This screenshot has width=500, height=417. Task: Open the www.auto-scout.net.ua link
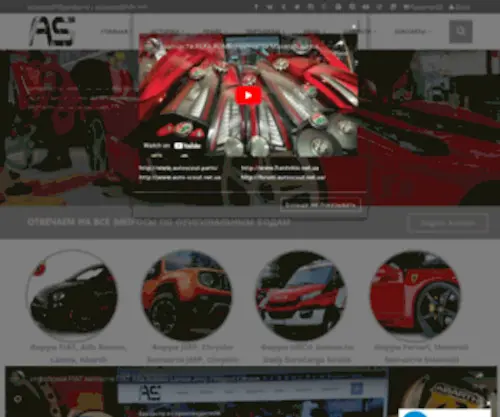pyautogui.click(x=180, y=178)
